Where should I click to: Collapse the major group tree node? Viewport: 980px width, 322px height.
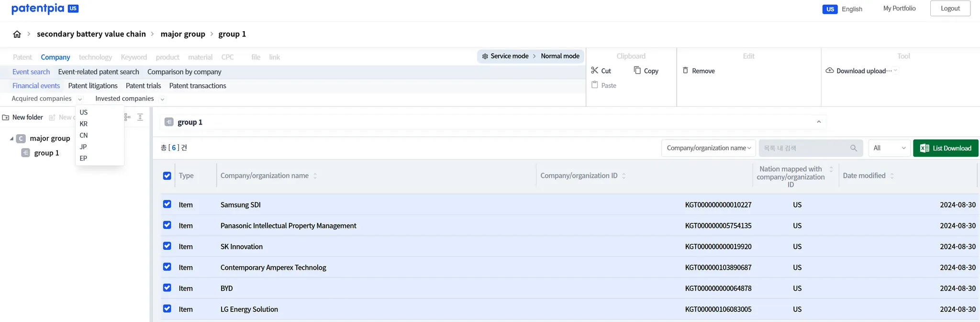11,138
